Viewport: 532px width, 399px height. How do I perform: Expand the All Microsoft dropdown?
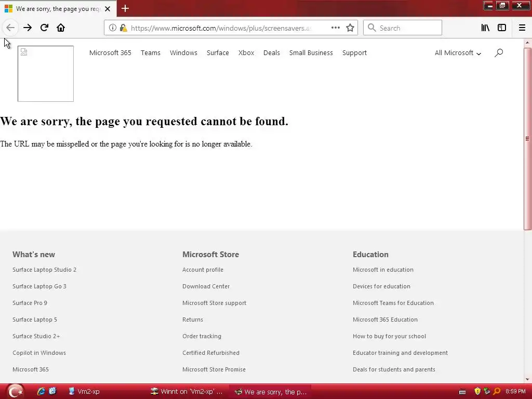458,53
